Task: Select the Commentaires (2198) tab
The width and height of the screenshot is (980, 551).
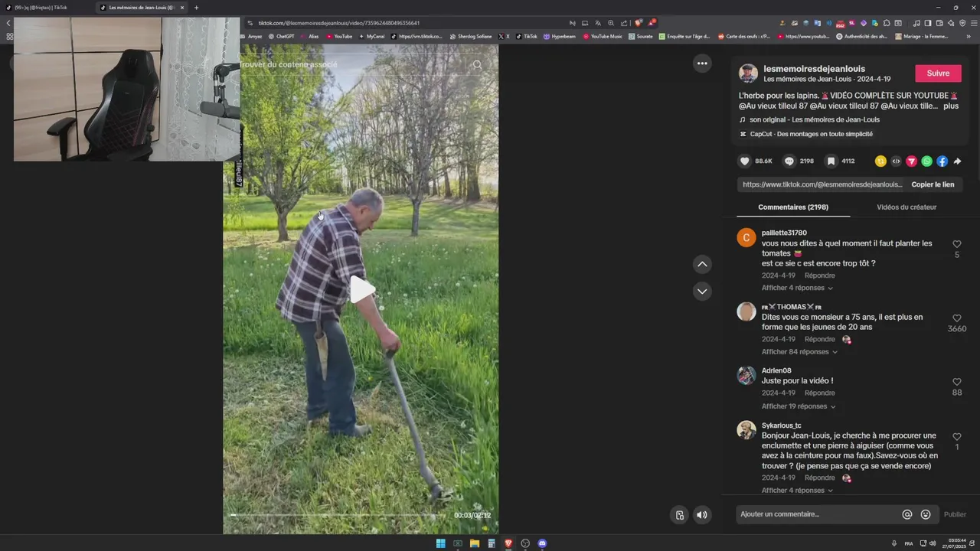Action: click(793, 207)
